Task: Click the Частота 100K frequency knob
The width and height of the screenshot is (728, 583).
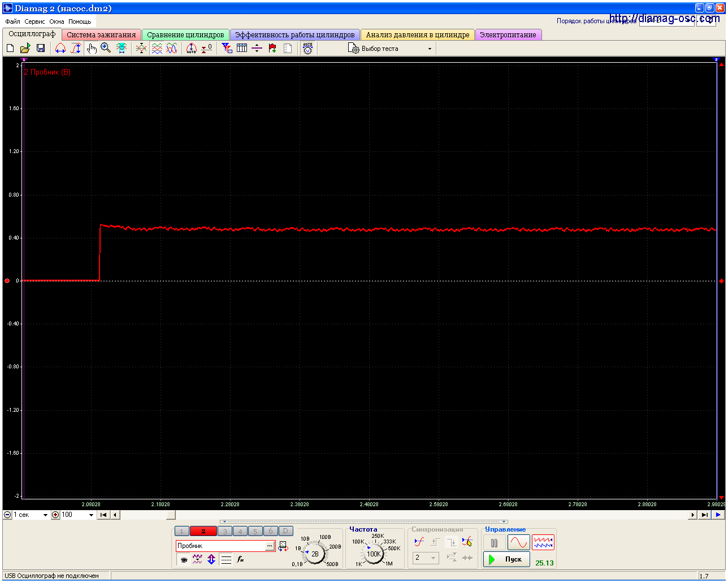Action: point(374,554)
